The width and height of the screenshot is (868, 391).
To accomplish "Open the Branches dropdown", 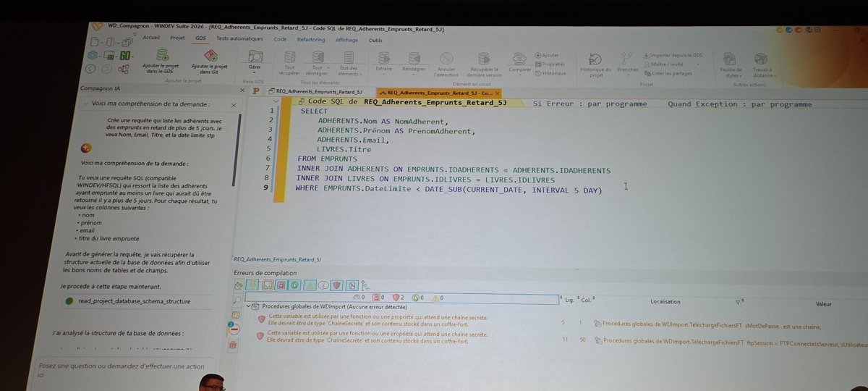I will point(628,64).
